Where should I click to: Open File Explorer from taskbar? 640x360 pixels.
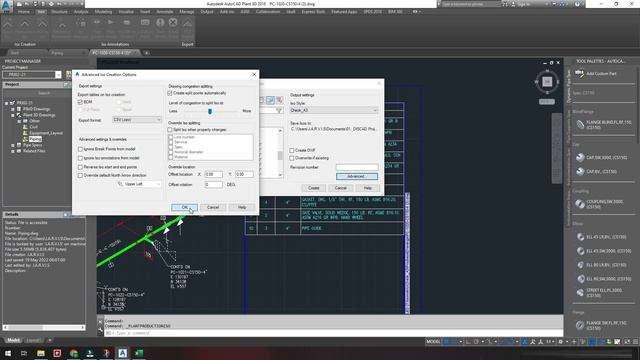click(41, 353)
